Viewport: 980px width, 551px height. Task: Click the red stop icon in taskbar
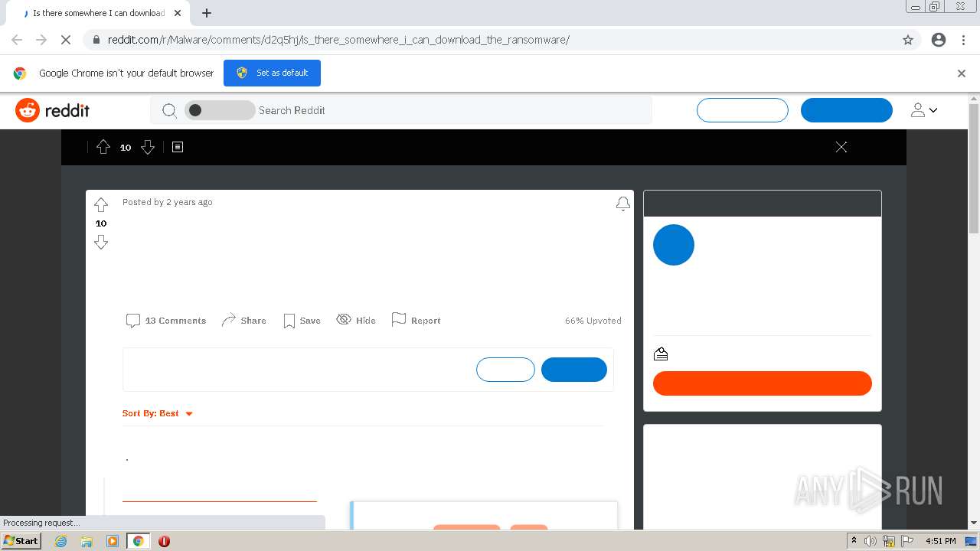164,541
